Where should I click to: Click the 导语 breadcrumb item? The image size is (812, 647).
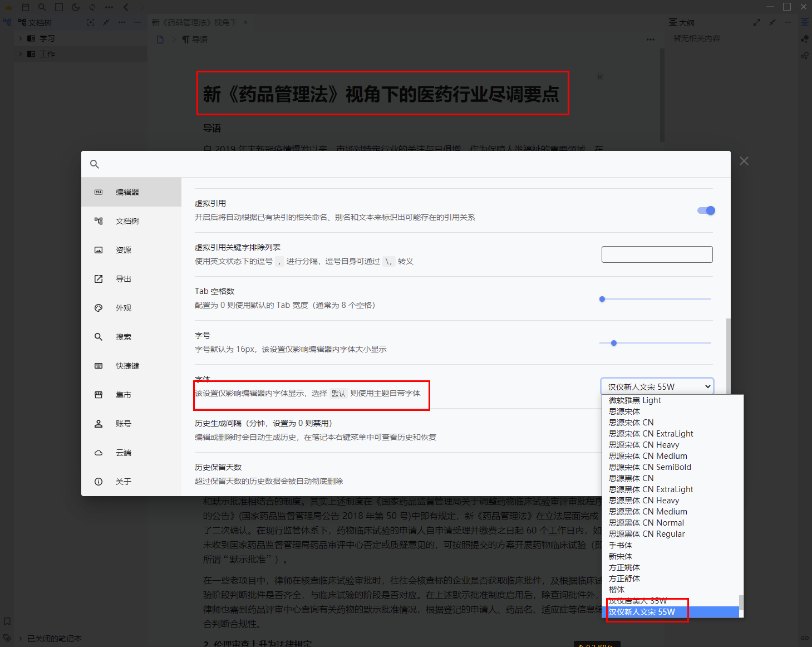click(x=195, y=40)
